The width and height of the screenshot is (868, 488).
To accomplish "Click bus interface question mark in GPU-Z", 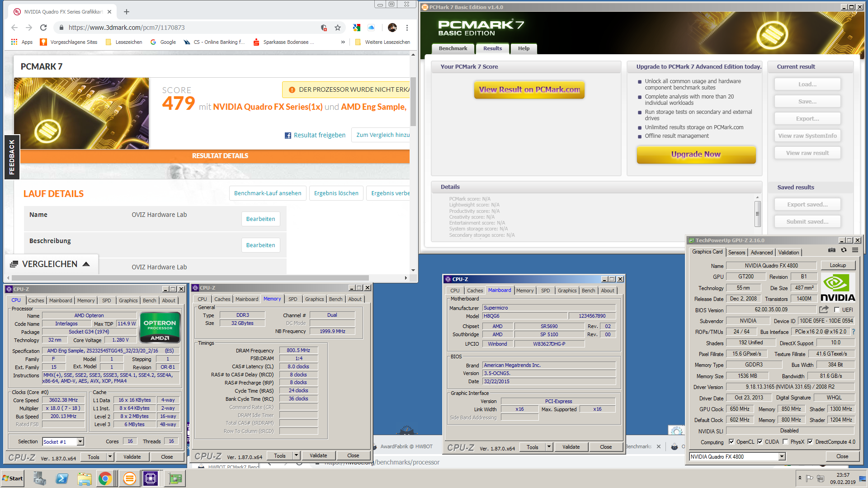I will point(854,332).
